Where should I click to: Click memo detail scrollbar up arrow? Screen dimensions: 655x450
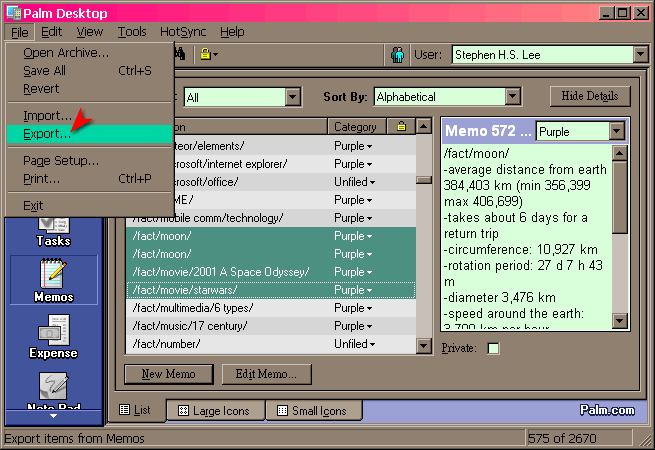pos(619,153)
